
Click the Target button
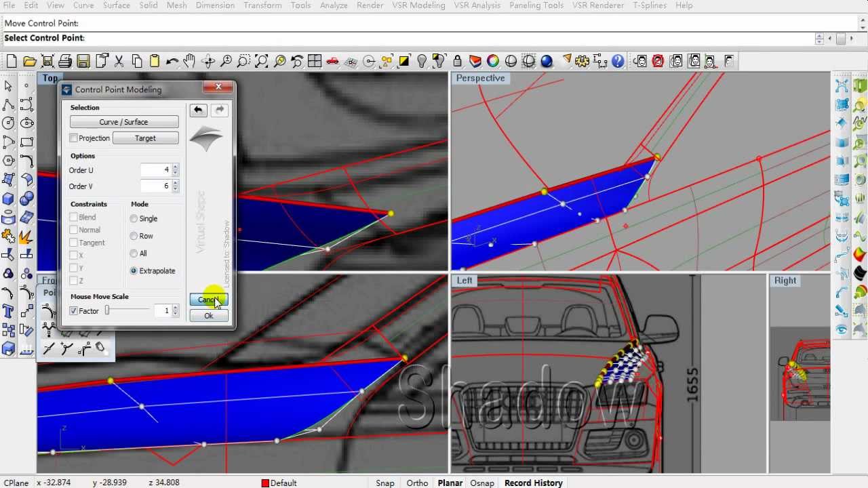pyautogui.click(x=145, y=138)
